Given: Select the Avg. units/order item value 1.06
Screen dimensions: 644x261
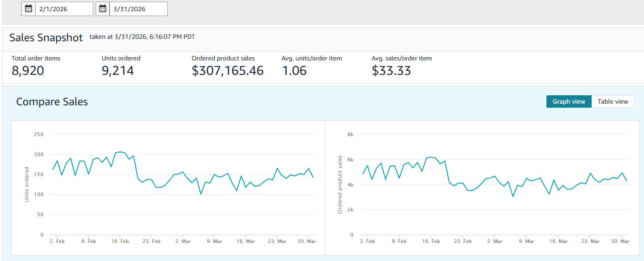Looking at the screenshot, I should (294, 71).
